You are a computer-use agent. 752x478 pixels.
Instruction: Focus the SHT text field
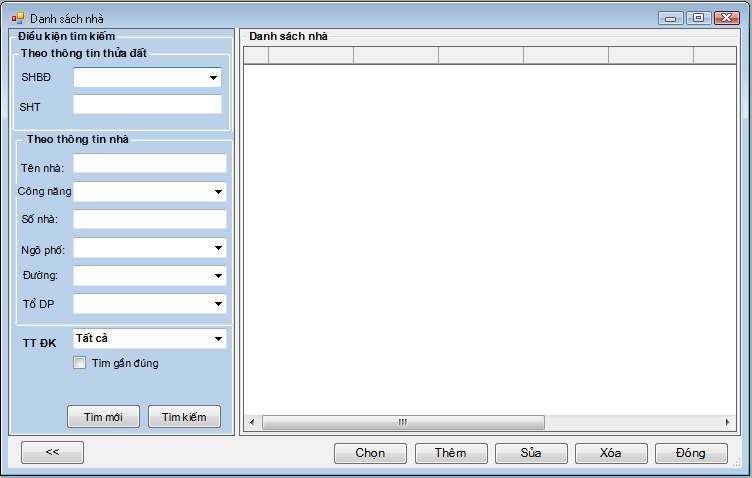pos(147,105)
